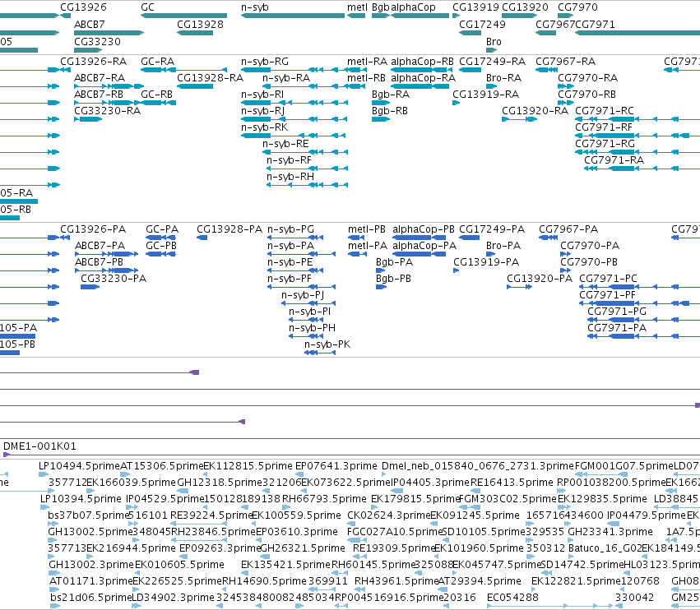Select EST FGC027A10.5prime
Viewport: 700px width, 610px height.
coord(394,531)
